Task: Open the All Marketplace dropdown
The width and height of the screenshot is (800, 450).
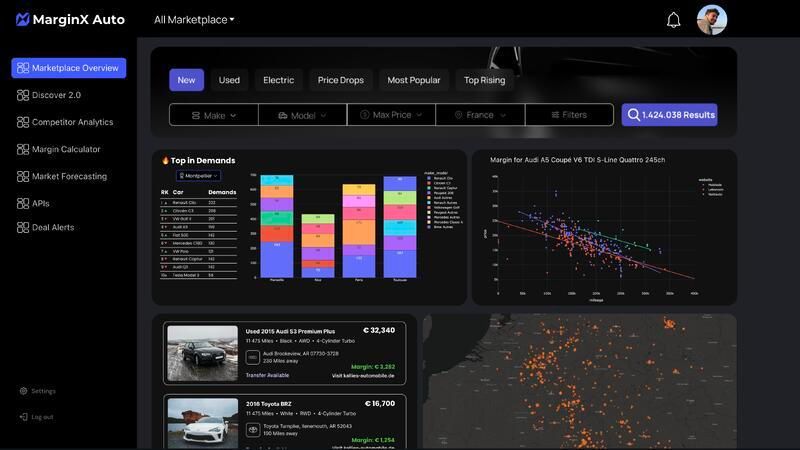Action: tap(194, 20)
